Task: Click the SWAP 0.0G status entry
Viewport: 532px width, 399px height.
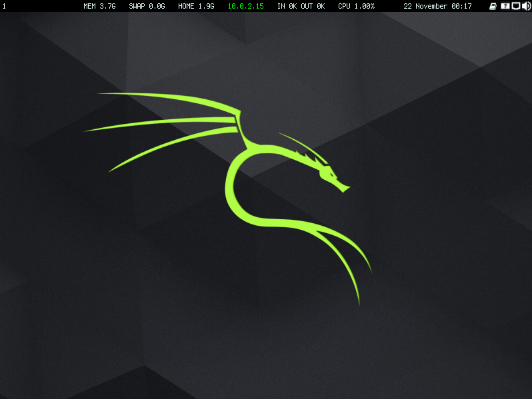Action: [x=147, y=6]
